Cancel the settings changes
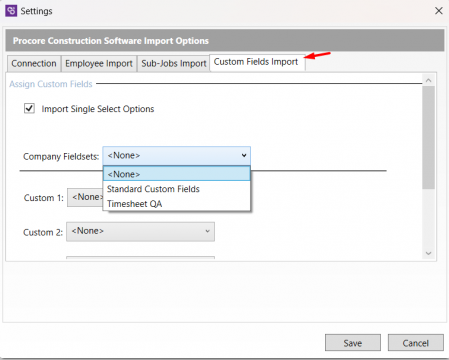449x360 pixels. click(x=415, y=343)
